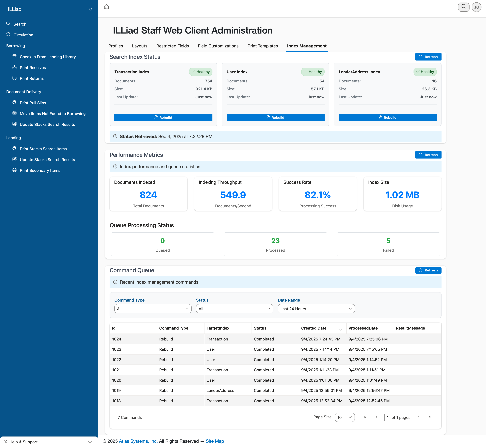Go to last page of command table

pos(430,417)
